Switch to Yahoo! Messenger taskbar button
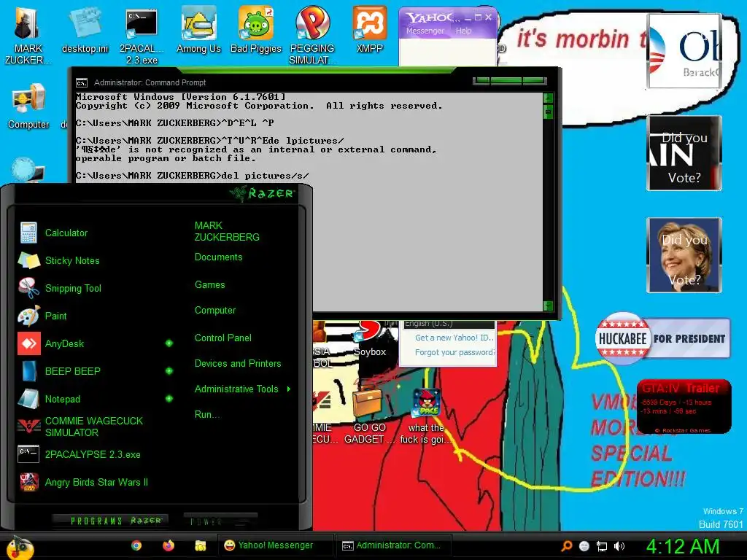 click(x=275, y=545)
